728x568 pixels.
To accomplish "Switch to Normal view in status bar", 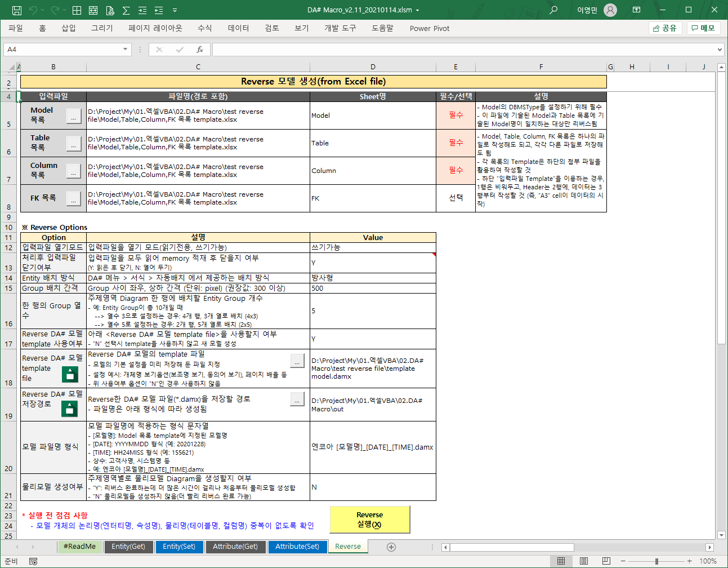I will click(561, 561).
